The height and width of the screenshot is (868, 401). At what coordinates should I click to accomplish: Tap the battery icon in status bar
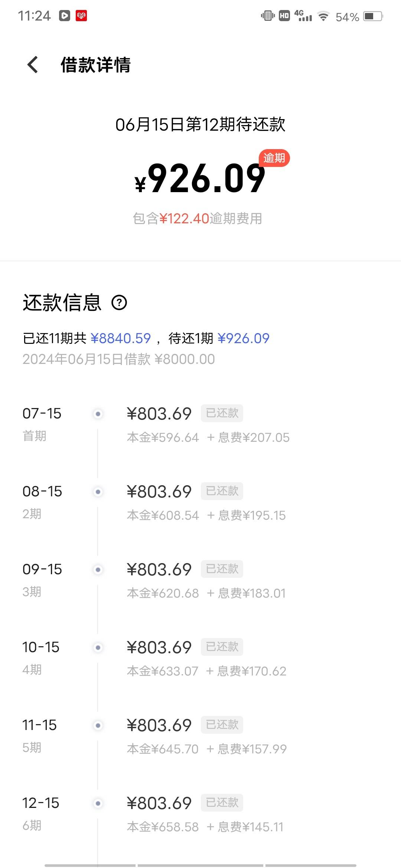(x=373, y=16)
